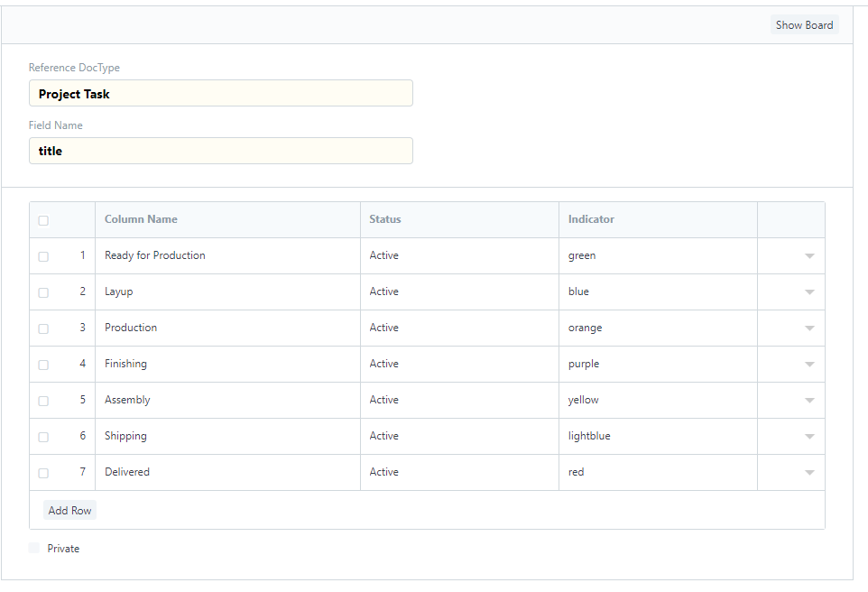Edit the Reference DocType field
868x592 pixels.
click(x=221, y=93)
